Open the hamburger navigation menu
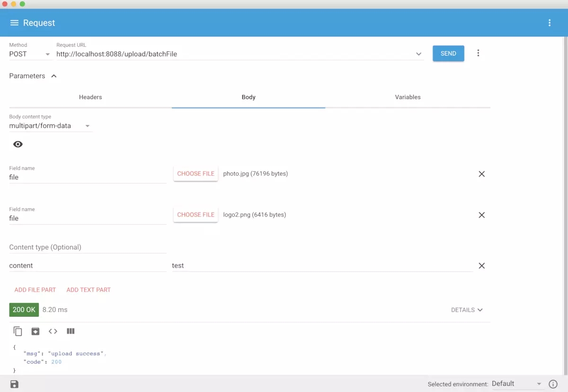The width and height of the screenshot is (568, 392). coord(14,23)
